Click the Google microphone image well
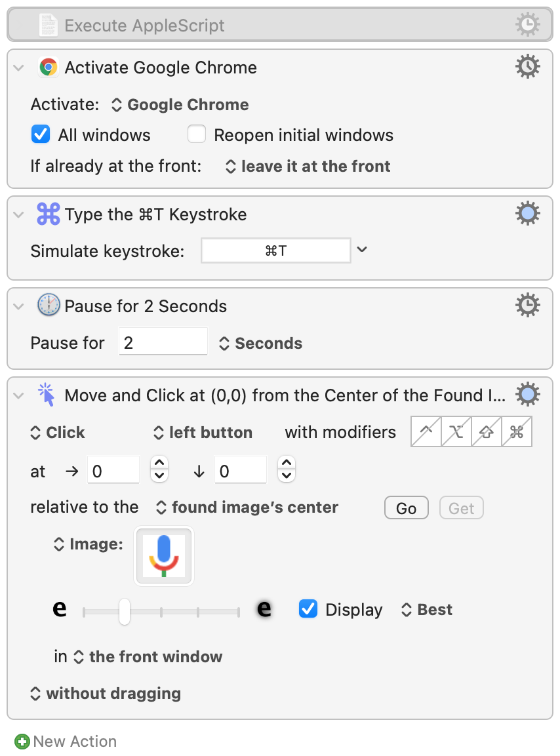 [x=164, y=556]
